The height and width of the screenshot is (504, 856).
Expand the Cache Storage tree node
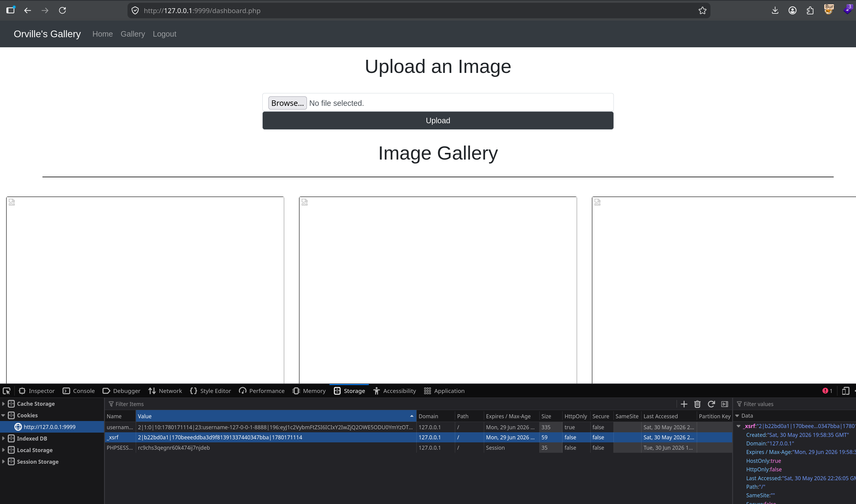(3, 403)
